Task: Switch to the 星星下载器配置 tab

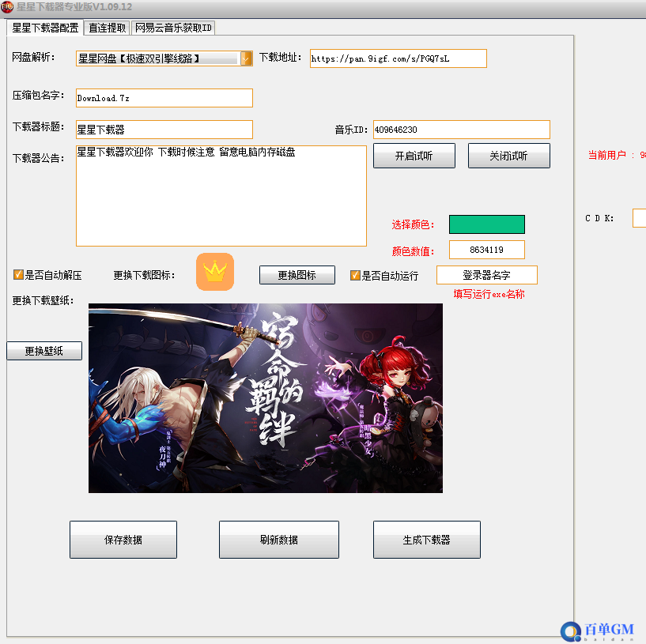Action: coord(45,28)
